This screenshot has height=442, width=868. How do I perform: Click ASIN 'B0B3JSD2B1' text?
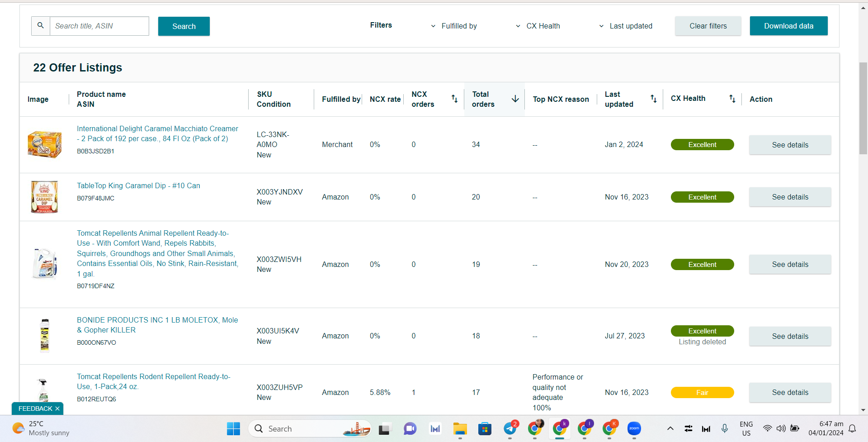pyautogui.click(x=95, y=151)
